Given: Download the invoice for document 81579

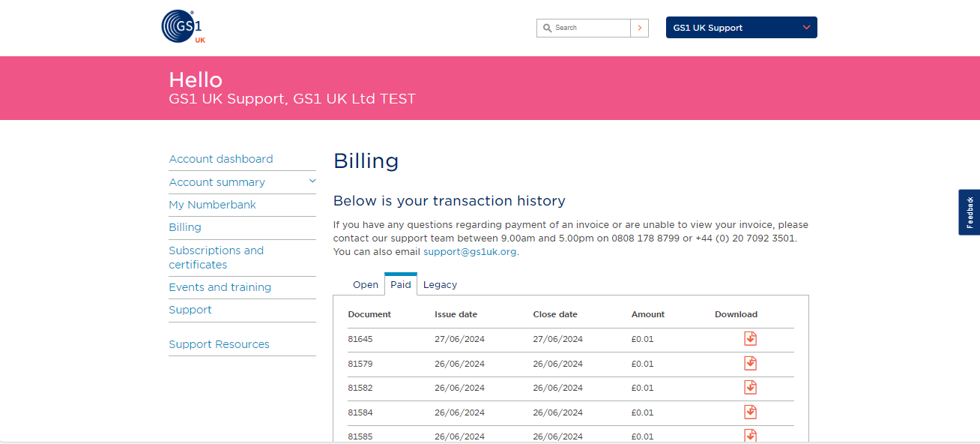Looking at the screenshot, I should 750,363.
